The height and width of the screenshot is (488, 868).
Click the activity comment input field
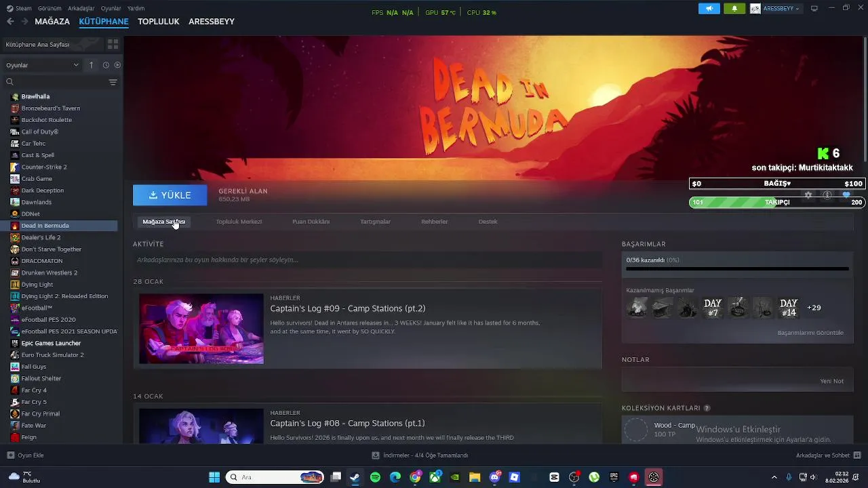(368, 260)
